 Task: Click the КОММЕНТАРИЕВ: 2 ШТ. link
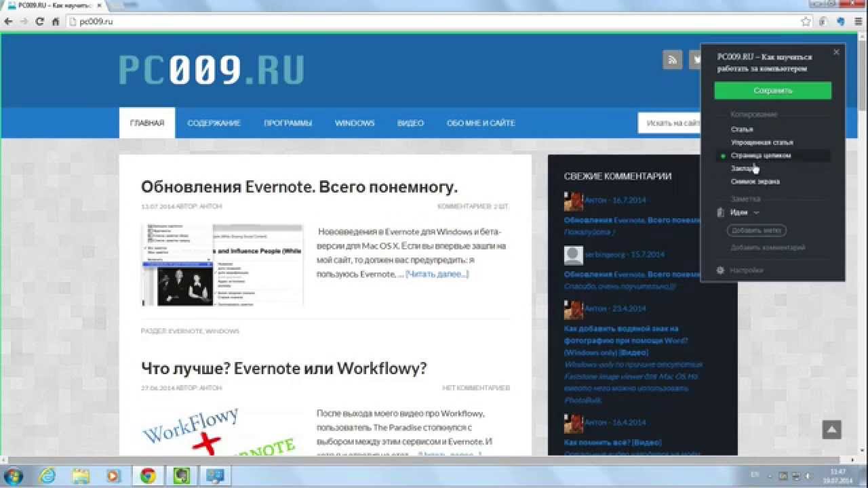473,206
